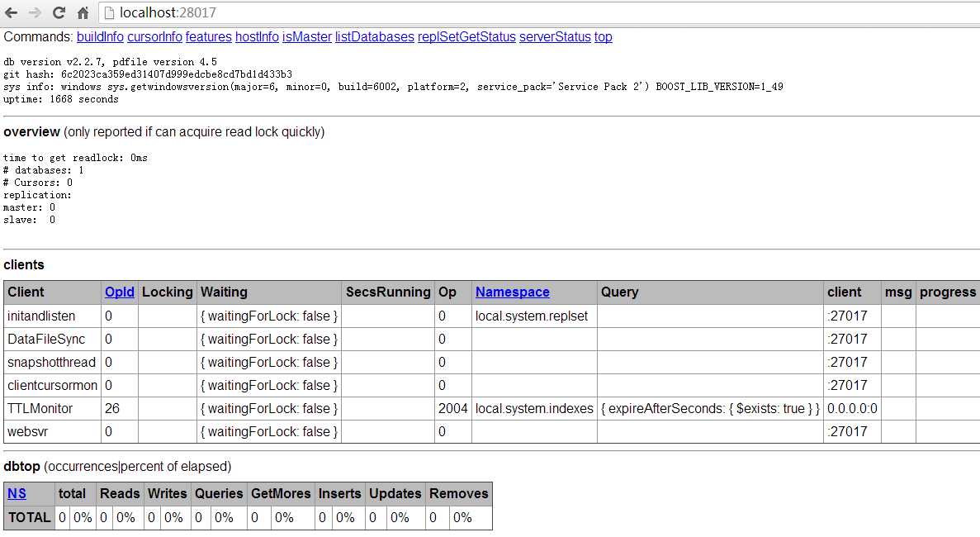Viewport: 980px width, 537px height.
Task: Click the SecsRunning column header
Action: (x=388, y=292)
